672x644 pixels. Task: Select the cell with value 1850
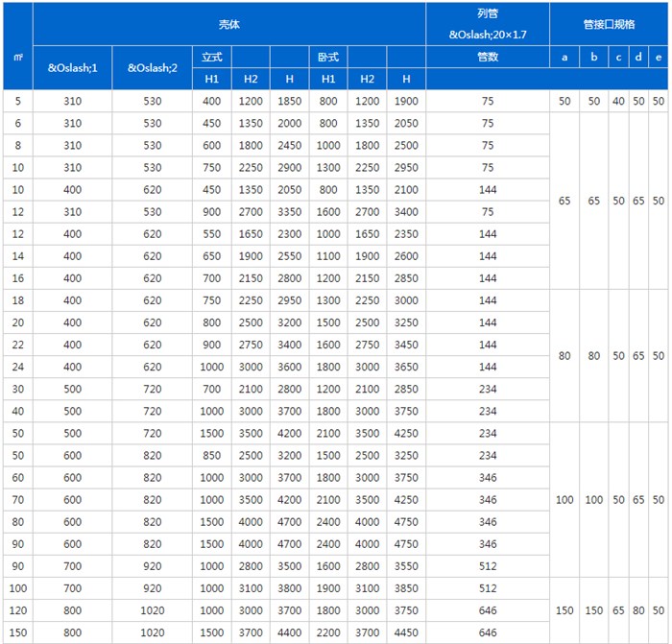point(289,101)
